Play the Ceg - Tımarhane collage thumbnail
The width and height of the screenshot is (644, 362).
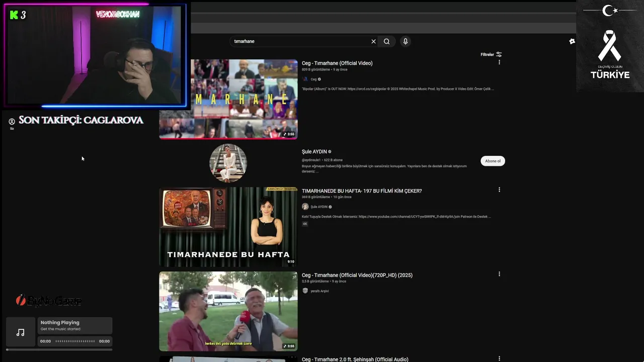[x=228, y=99]
